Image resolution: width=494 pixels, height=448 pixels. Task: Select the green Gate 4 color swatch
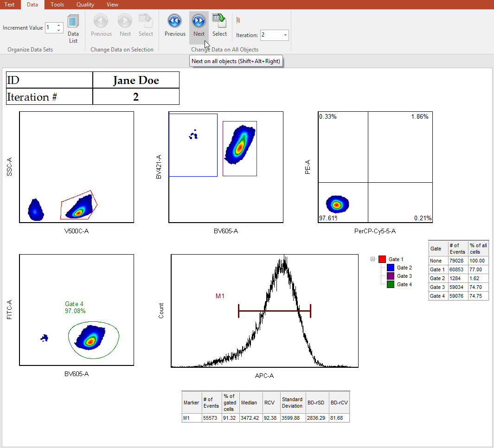(391, 284)
